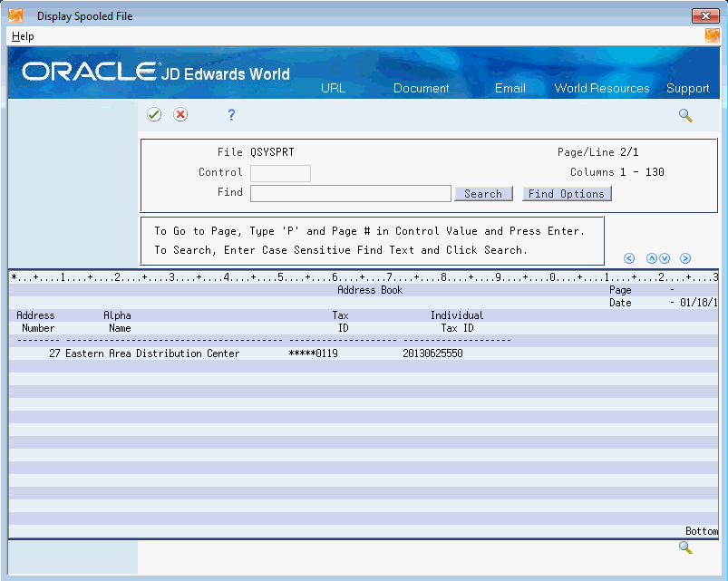
Task: Focus the Control input field
Action: 280,173
